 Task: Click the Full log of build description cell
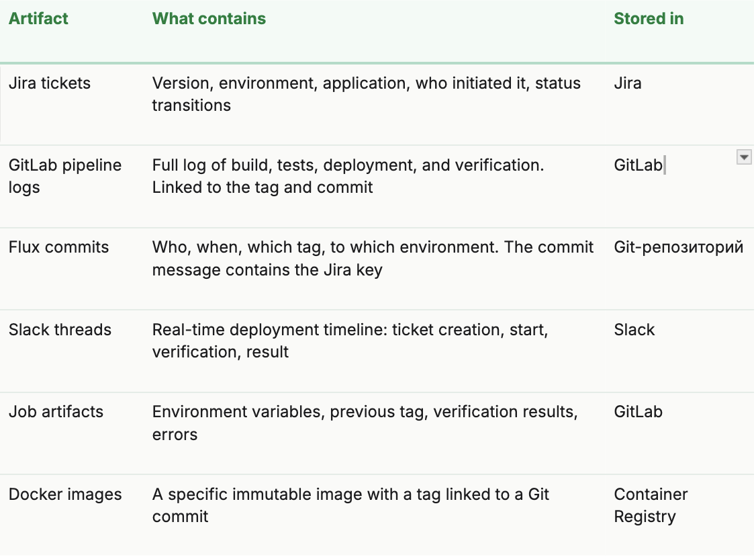(348, 176)
